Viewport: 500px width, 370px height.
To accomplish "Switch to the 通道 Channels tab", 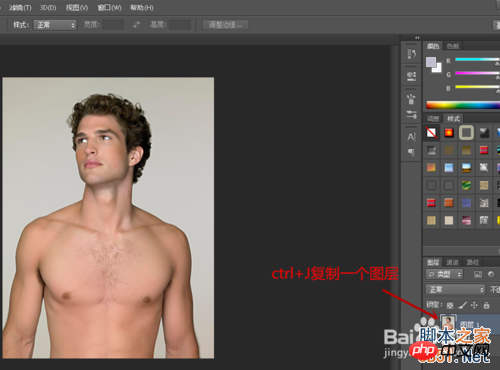I will pyautogui.click(x=452, y=262).
